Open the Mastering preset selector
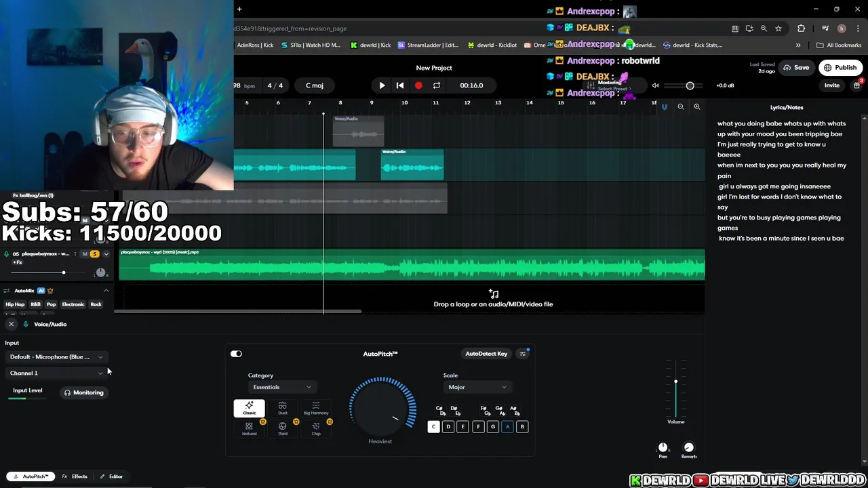Viewport: 868px width, 488px height. 614,85
